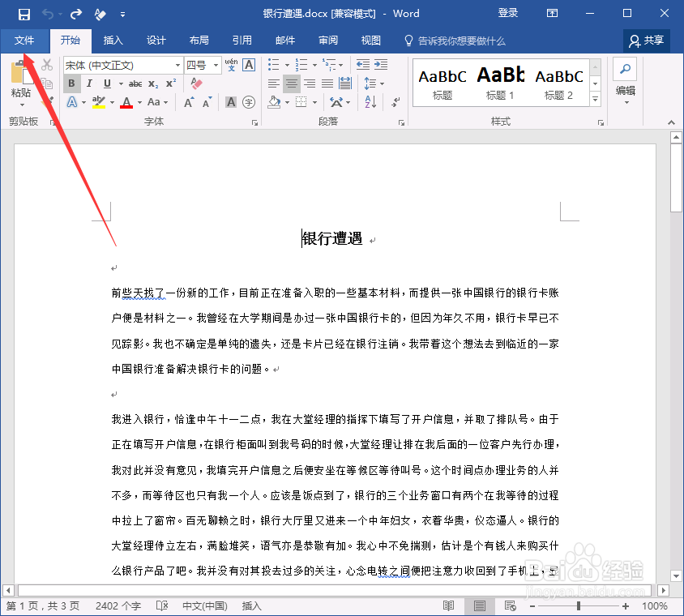Open the Paste options dropdown arrow
The height and width of the screenshot is (616, 684).
[22, 105]
